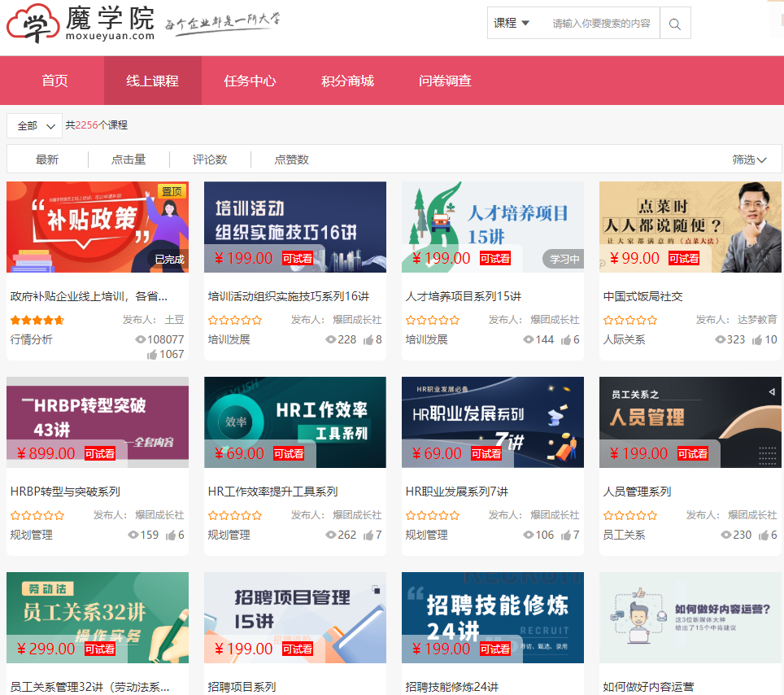Image resolution: width=784 pixels, height=695 pixels.
Task: Open the 全部 filter dropdown
Action: coord(33,126)
